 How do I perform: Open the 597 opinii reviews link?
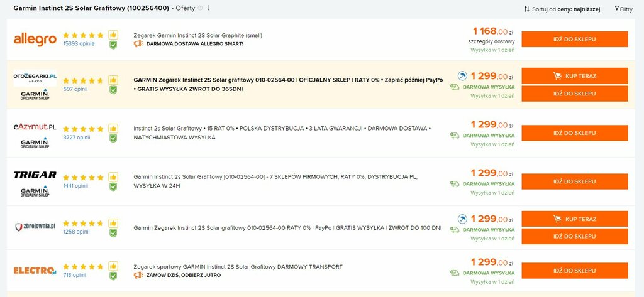[x=75, y=89]
